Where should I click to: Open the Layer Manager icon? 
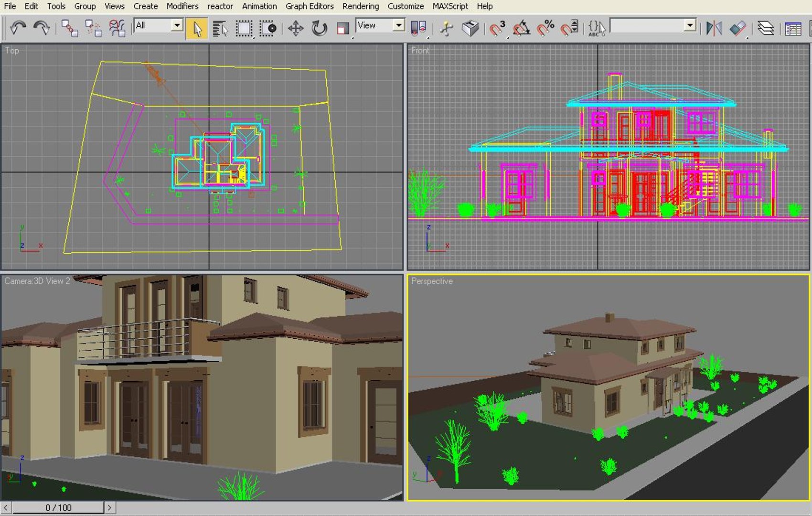766,28
